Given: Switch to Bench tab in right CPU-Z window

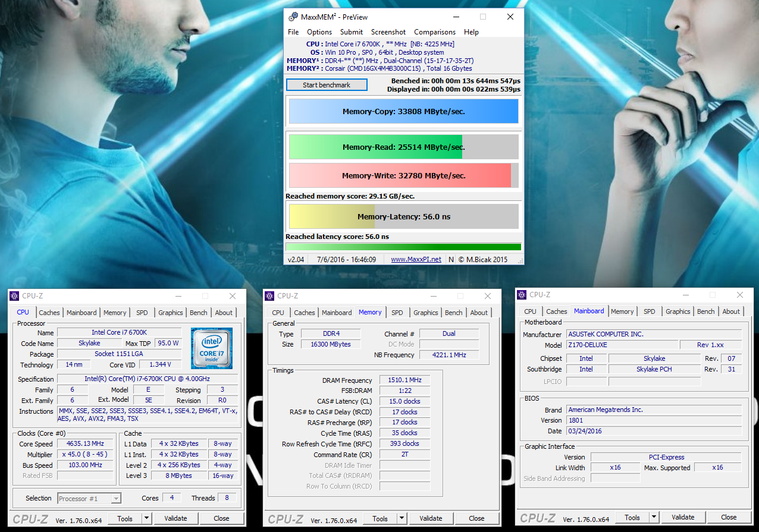Looking at the screenshot, I should 706,311.
